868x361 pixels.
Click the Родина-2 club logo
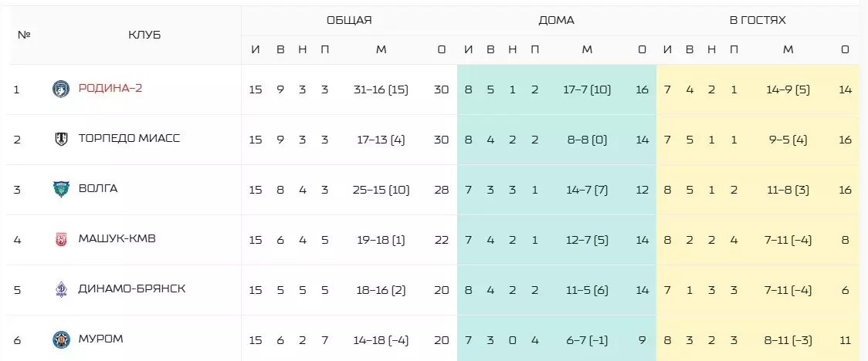[x=61, y=89]
